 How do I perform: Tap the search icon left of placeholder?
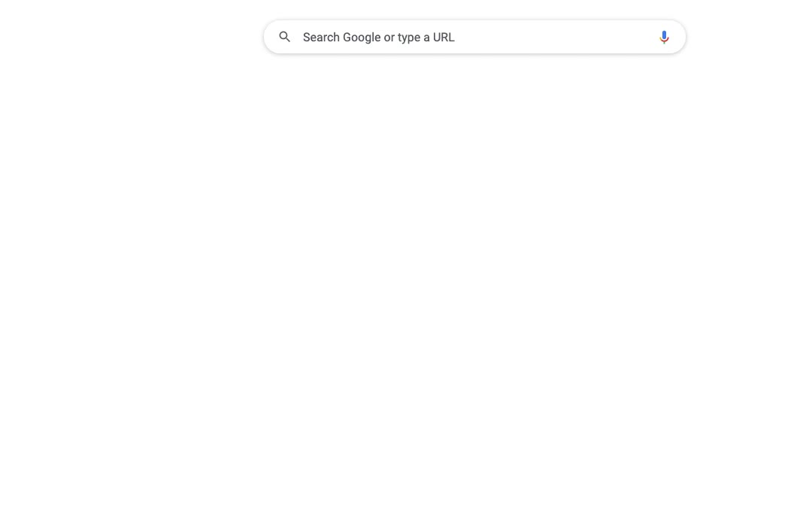[x=284, y=37]
